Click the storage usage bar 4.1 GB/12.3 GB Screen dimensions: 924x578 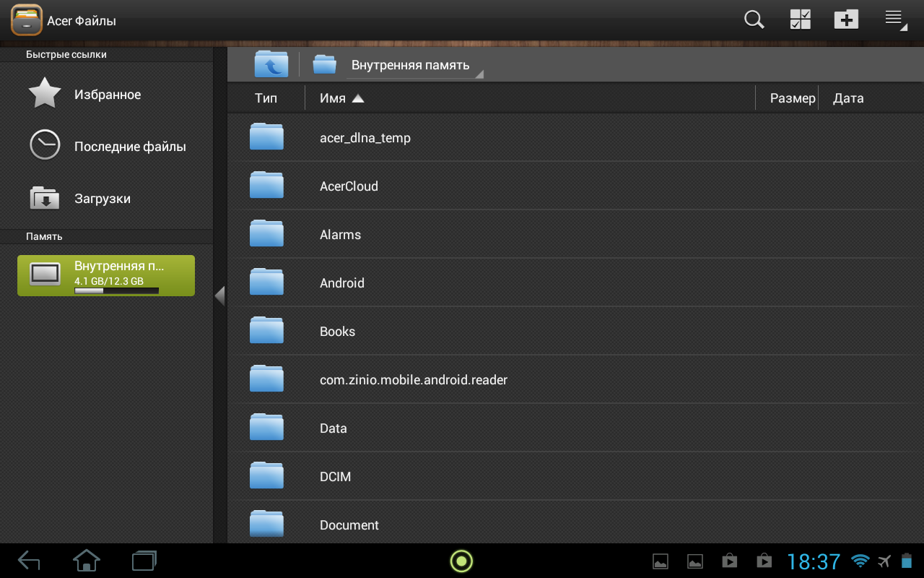tap(116, 290)
